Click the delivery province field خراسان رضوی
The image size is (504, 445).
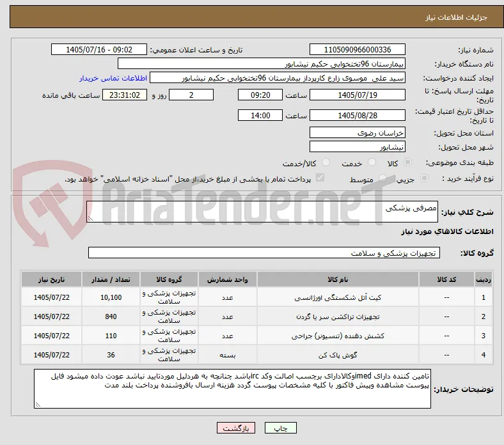click(357, 133)
